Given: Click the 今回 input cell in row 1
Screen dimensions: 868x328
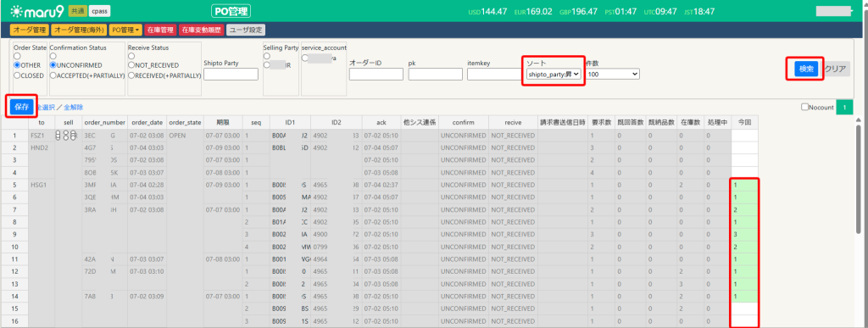Looking at the screenshot, I should point(744,136).
